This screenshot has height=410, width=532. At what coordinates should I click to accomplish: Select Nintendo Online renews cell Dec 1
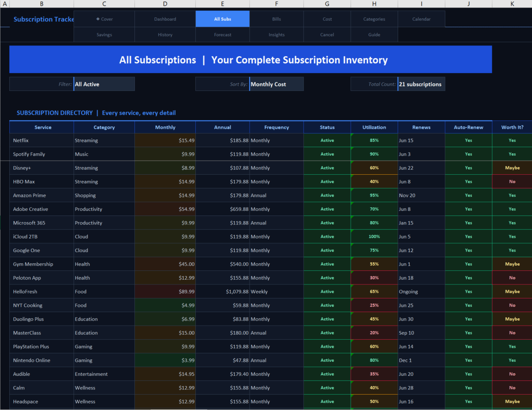click(421, 360)
